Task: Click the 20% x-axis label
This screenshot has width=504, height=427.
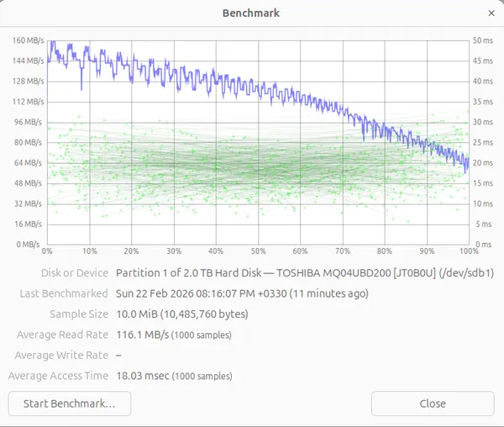Action: pos(132,251)
